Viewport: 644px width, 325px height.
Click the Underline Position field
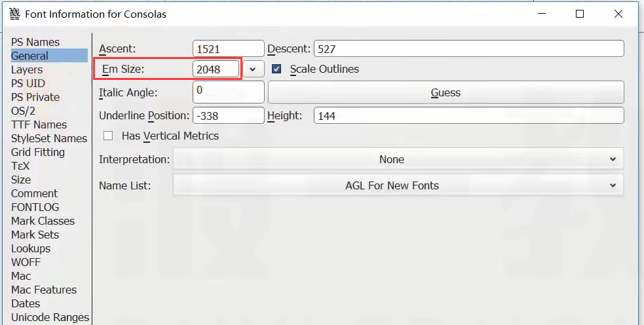(229, 116)
